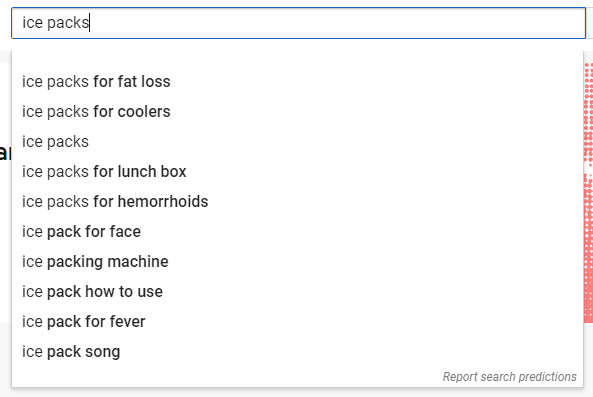This screenshot has width=593, height=397.
Task: Select 'ice packs for lunch box' prediction
Action: (x=297, y=172)
